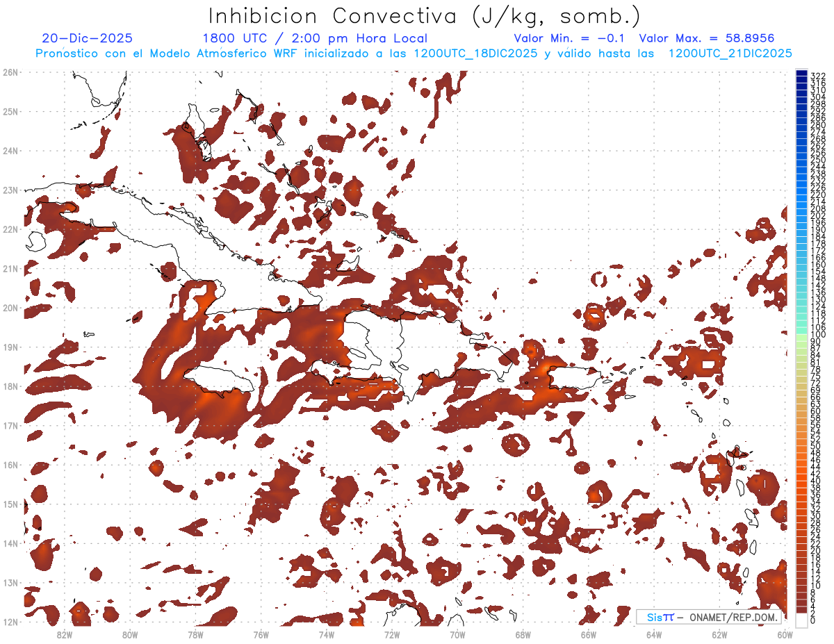Click the 80W longitude label
834x644 pixels.
[x=129, y=634]
